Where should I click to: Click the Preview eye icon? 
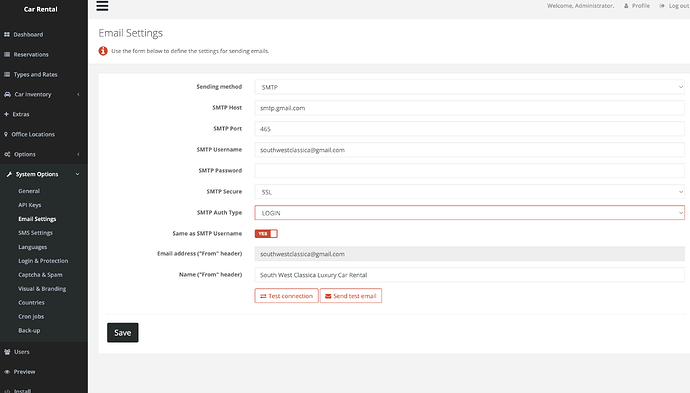tap(7, 371)
